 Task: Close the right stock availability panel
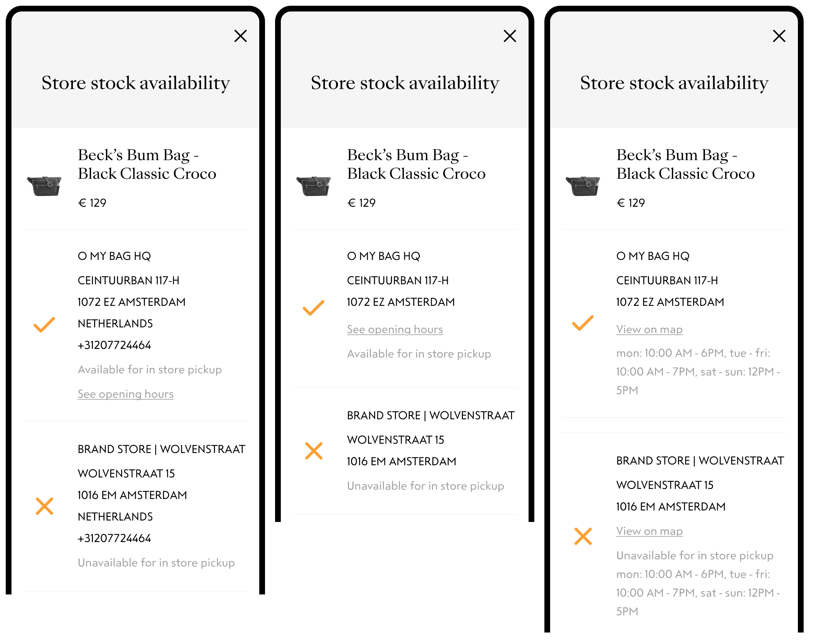(779, 36)
